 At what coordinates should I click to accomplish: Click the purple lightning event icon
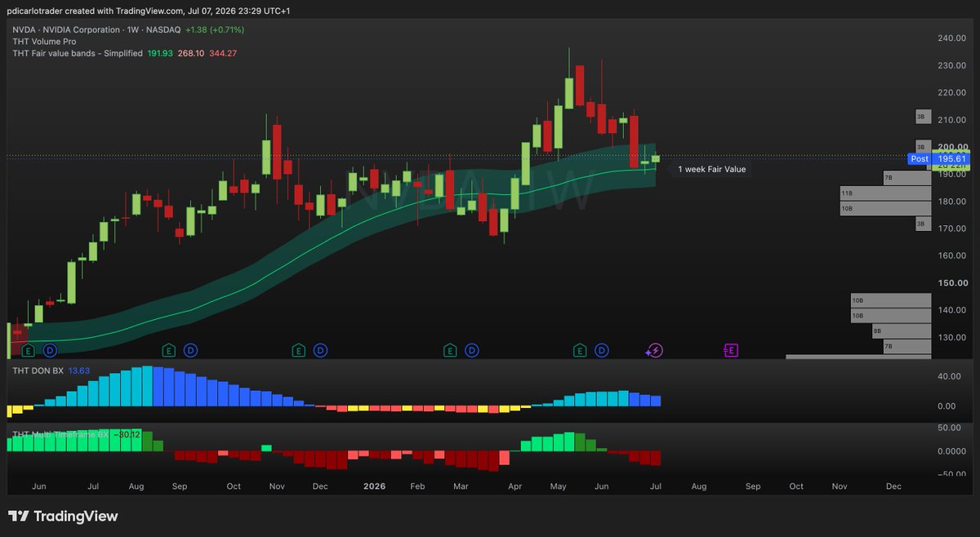pos(654,351)
